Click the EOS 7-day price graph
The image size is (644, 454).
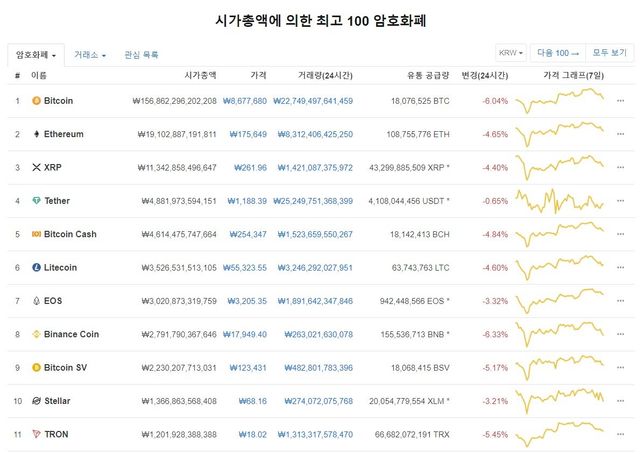[560, 300]
